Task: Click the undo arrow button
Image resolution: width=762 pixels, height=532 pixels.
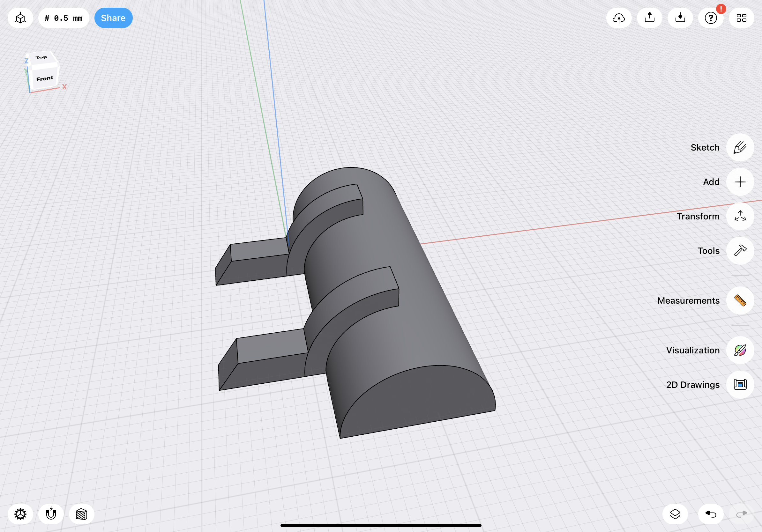Action: click(710, 514)
